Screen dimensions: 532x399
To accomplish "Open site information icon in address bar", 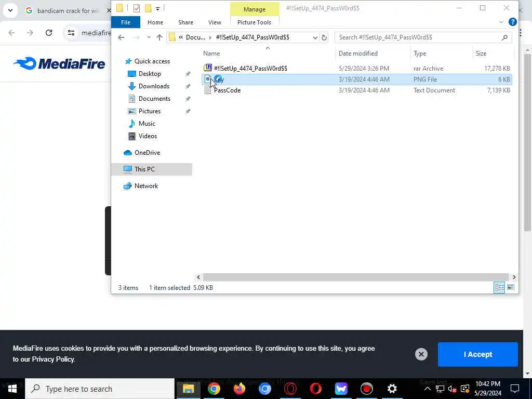I will tap(71, 33).
